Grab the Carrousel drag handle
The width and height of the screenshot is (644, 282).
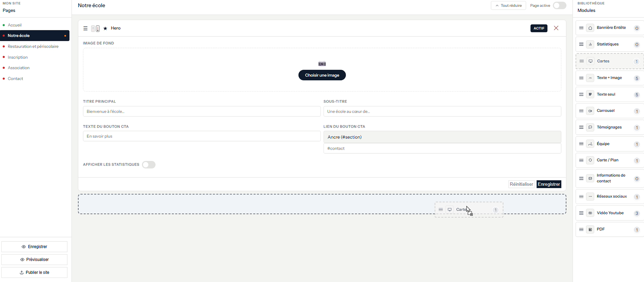[581, 111]
